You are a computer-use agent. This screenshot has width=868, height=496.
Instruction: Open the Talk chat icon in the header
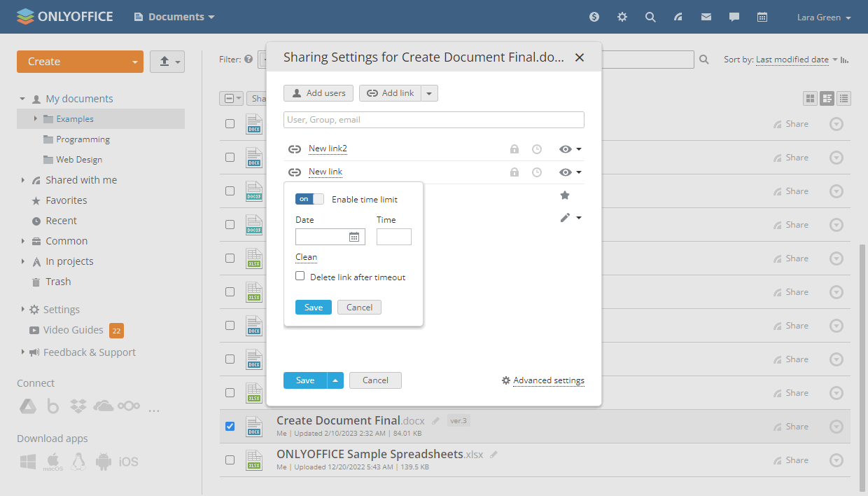pos(734,17)
